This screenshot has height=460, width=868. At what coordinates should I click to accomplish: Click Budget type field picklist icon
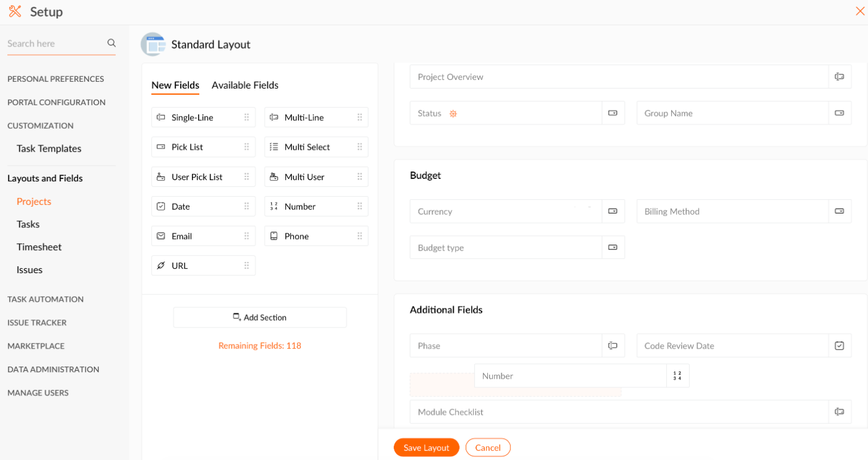613,247
